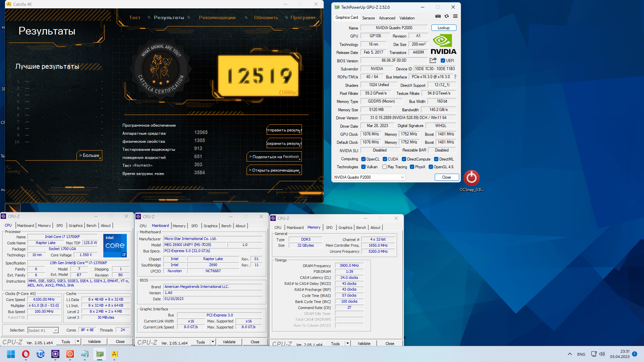This screenshot has width=644, height=362.
Task: Open the Тест tab in Catzilla
Action: point(135,17)
